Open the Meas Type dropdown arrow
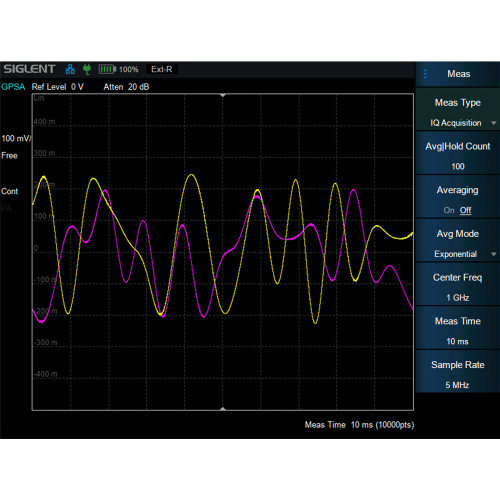This screenshot has height=500, width=500. point(494,123)
